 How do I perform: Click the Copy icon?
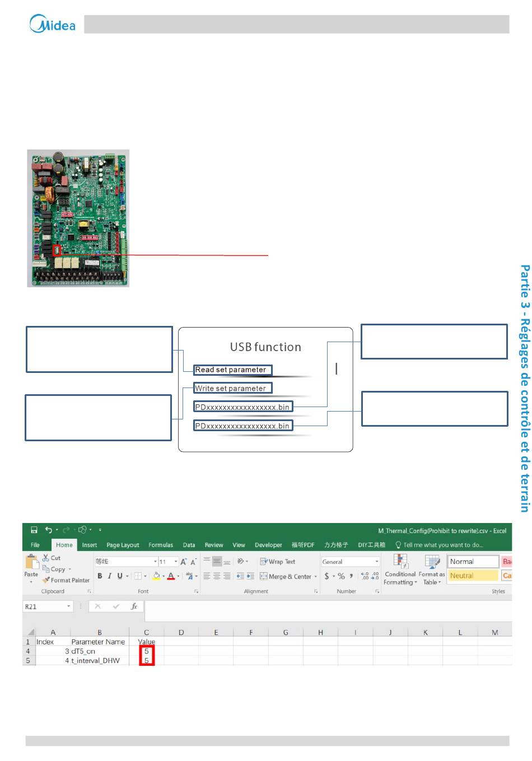46,569
